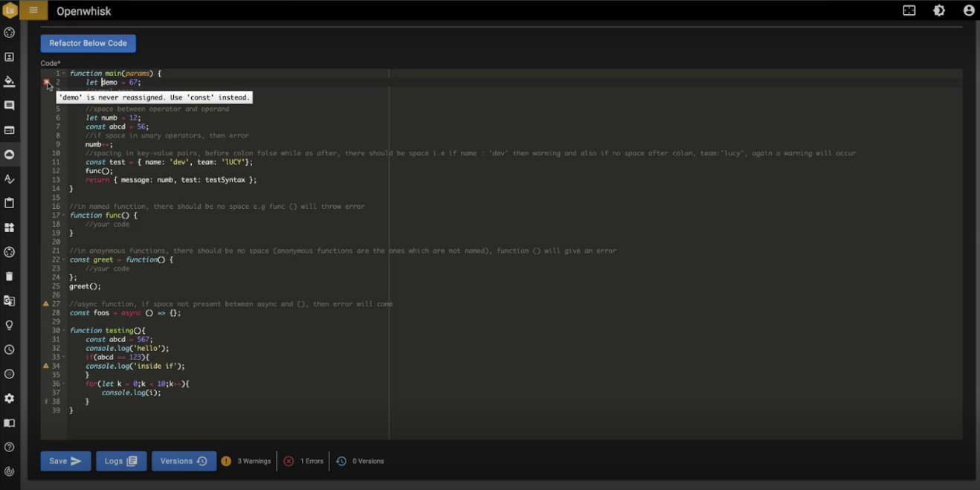Collapse the greet function fold at line 22
The image size is (980, 490).
(64, 260)
